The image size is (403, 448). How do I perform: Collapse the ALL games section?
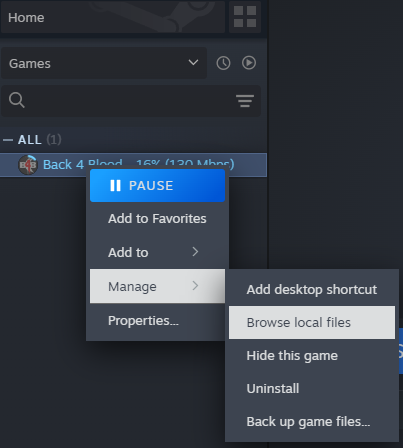pos(8,140)
